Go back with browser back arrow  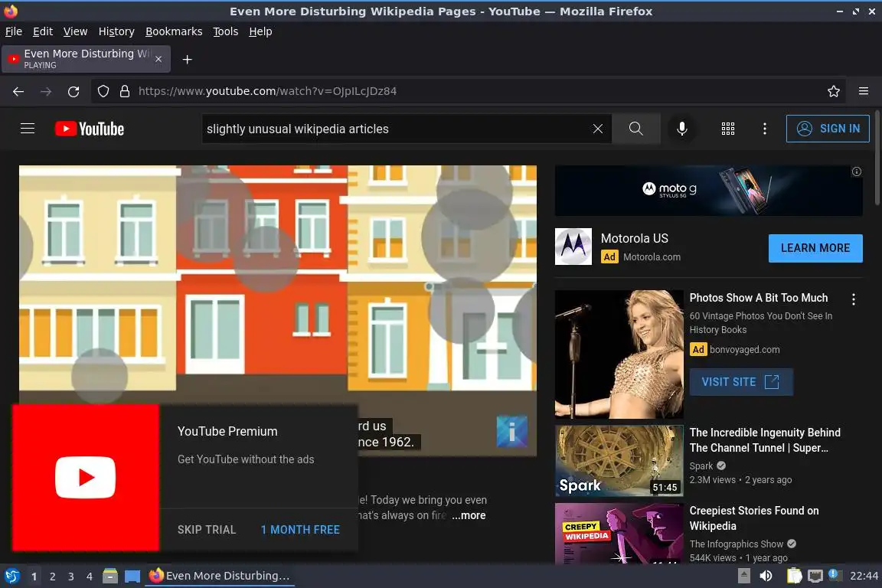18,91
